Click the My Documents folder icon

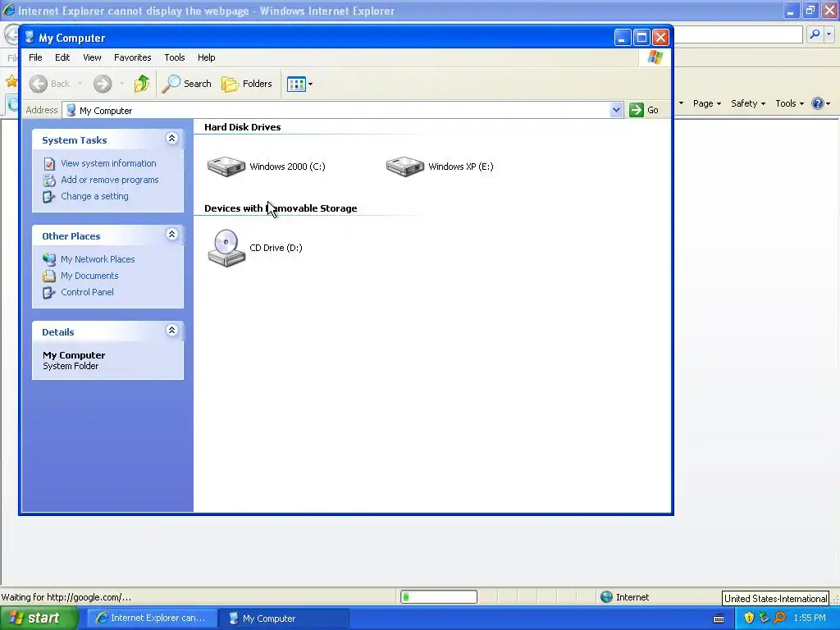tap(49, 276)
